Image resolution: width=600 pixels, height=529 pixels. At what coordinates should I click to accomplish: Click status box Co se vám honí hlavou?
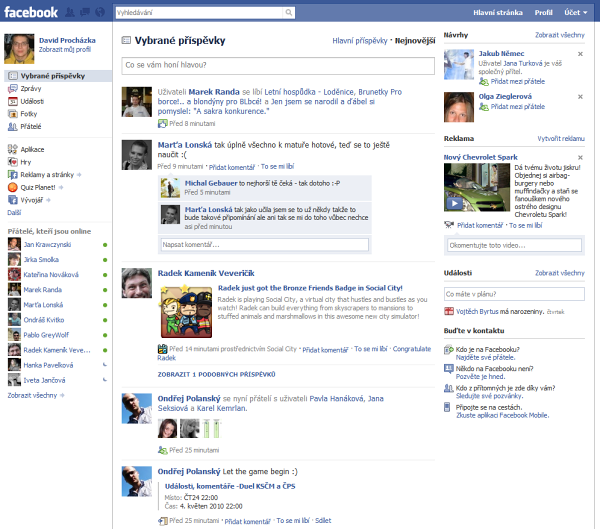[x=278, y=65]
